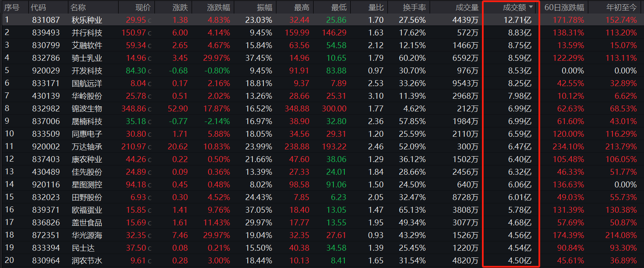This screenshot has width=644, height=268.
Task: Click the 最低 column header
Action: pyautogui.click(x=338, y=7)
